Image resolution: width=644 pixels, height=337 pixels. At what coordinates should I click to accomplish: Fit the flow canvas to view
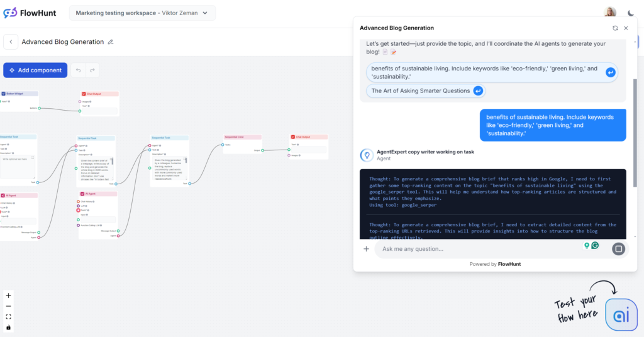click(x=8, y=317)
